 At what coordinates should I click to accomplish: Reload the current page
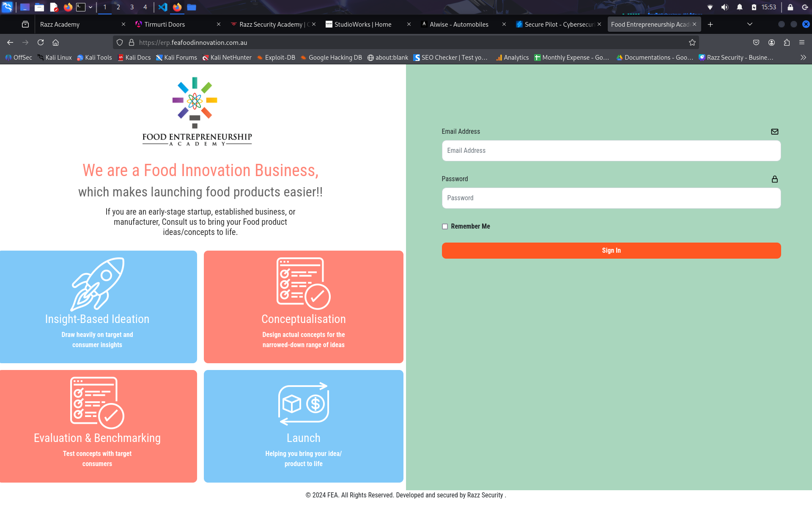point(41,42)
